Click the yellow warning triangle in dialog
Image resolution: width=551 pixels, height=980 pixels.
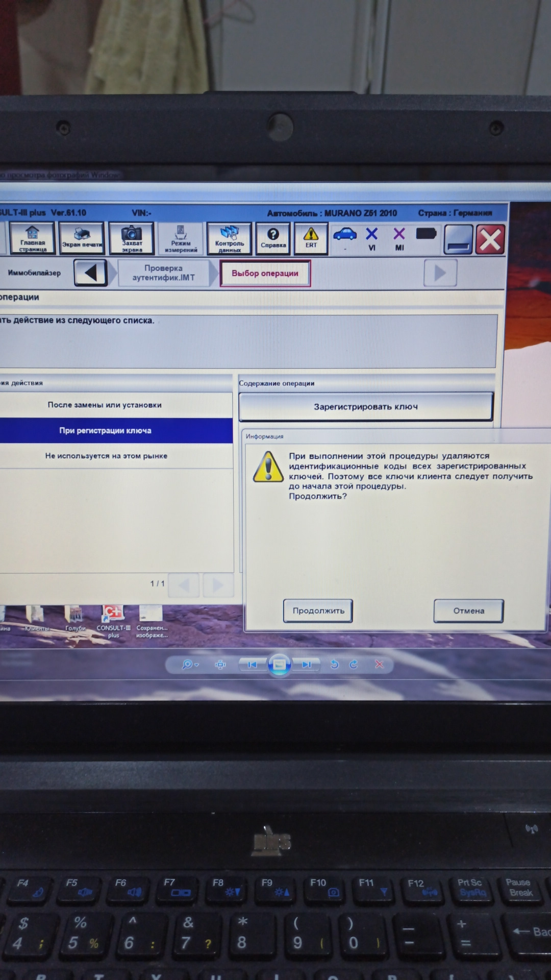(x=268, y=467)
